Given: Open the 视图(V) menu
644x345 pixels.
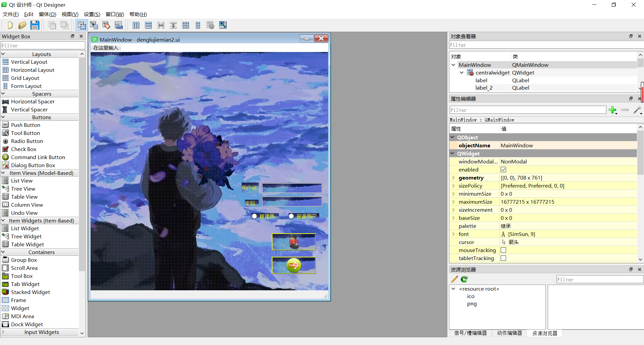Looking at the screenshot, I should 70,14.
